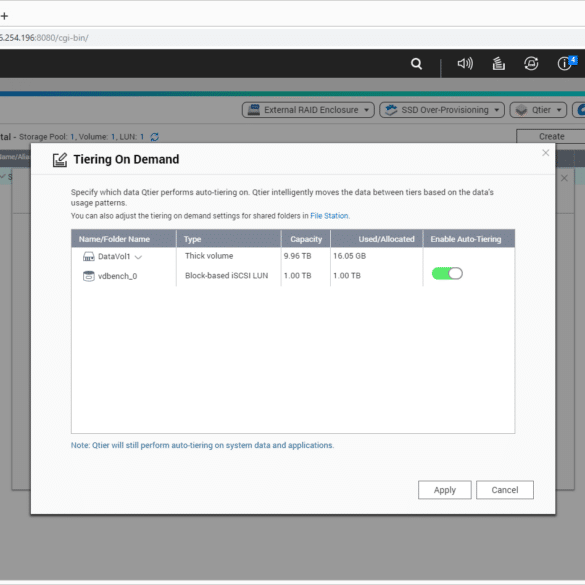
Task: Sort by Capacity column header
Action: pyautogui.click(x=306, y=239)
